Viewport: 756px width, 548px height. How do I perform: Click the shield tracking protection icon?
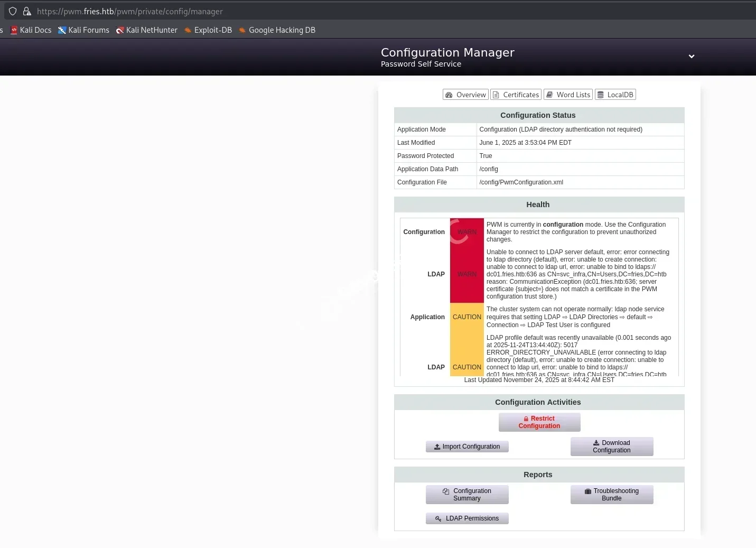(x=13, y=11)
